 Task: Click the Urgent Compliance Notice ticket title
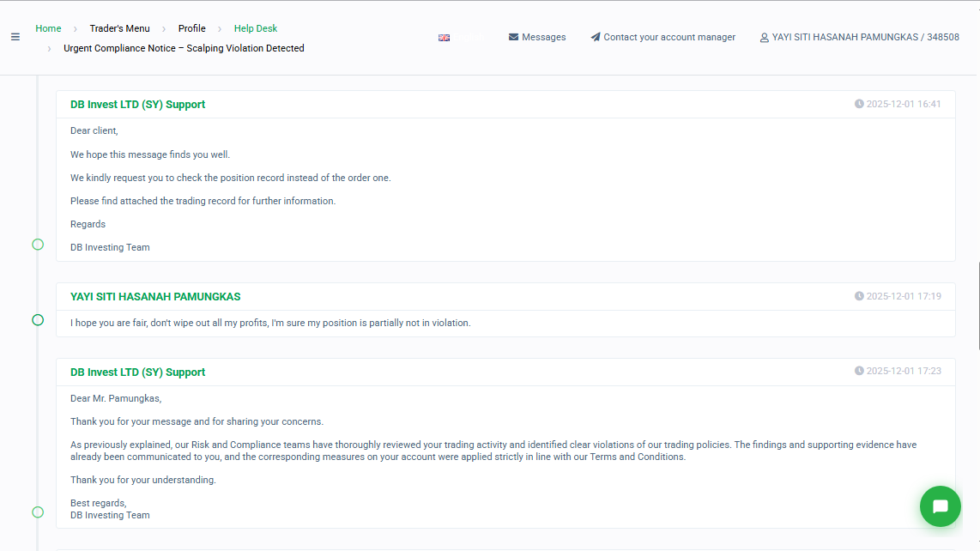184,48
